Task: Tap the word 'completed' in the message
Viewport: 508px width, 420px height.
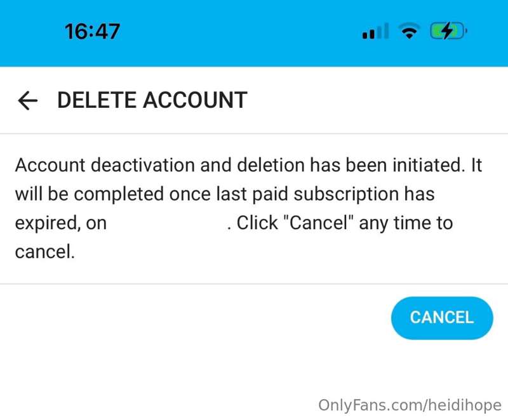Action: click(119, 194)
